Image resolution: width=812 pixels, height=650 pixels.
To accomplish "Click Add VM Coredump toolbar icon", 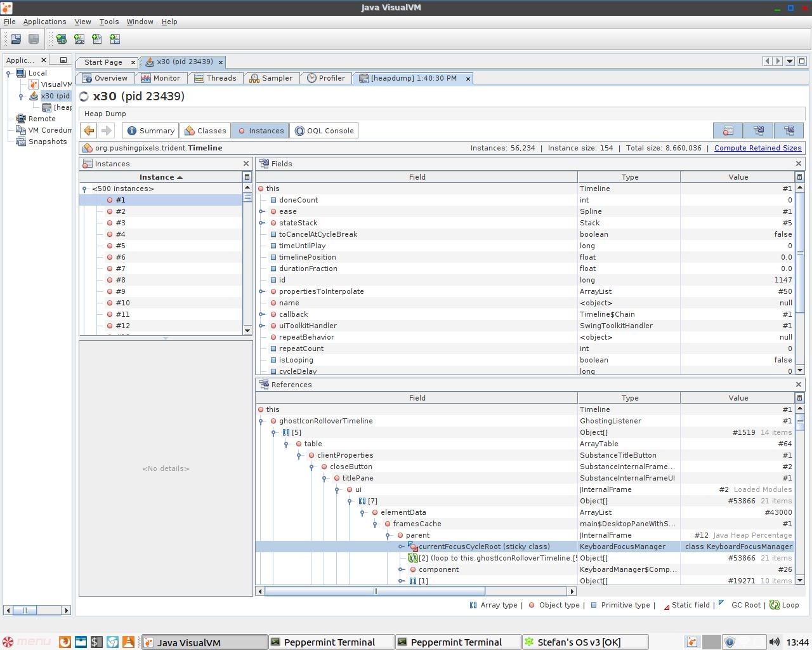I will coord(97,39).
